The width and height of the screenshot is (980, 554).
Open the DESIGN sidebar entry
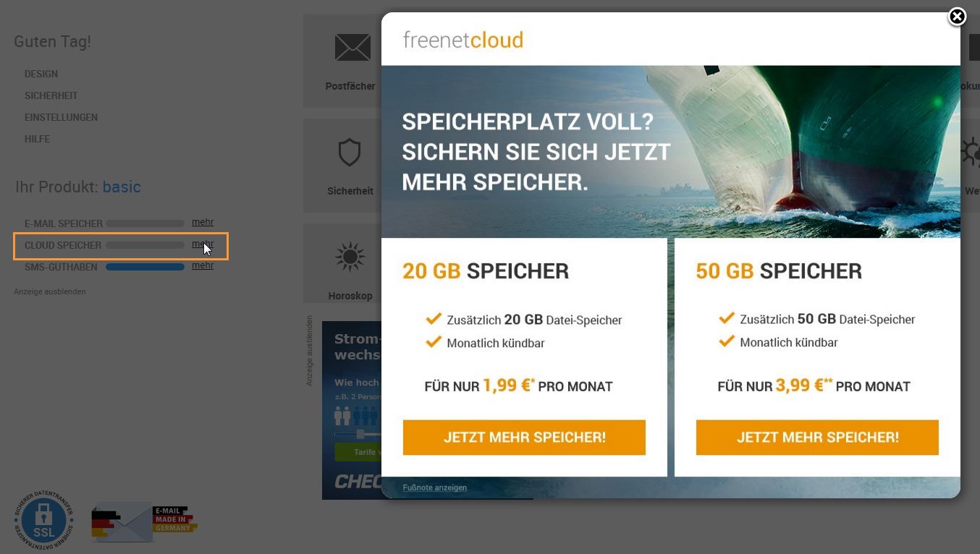(41, 74)
